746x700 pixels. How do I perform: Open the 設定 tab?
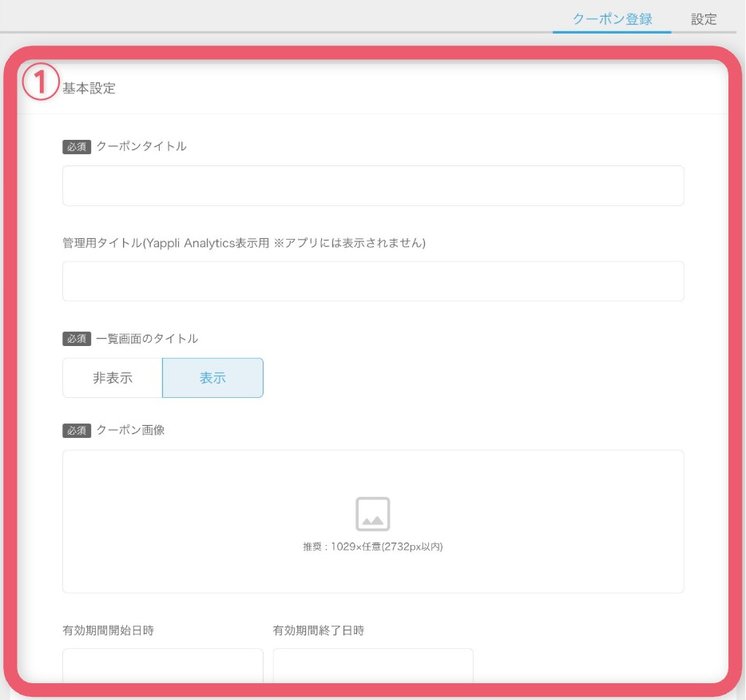pyautogui.click(x=704, y=19)
